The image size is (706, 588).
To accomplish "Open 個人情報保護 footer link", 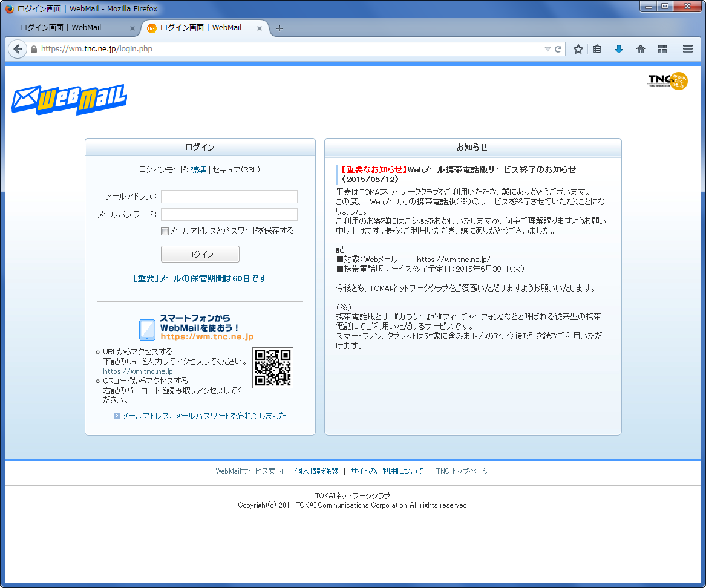I will coord(316,471).
